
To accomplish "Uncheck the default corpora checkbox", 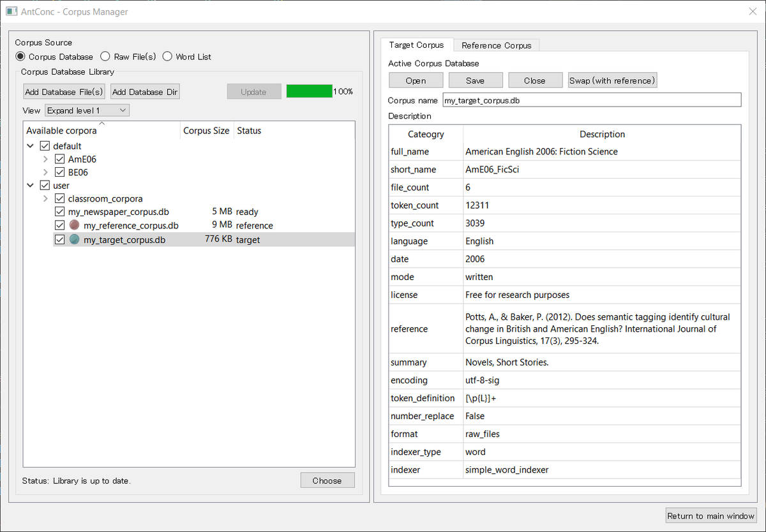I will [45, 146].
